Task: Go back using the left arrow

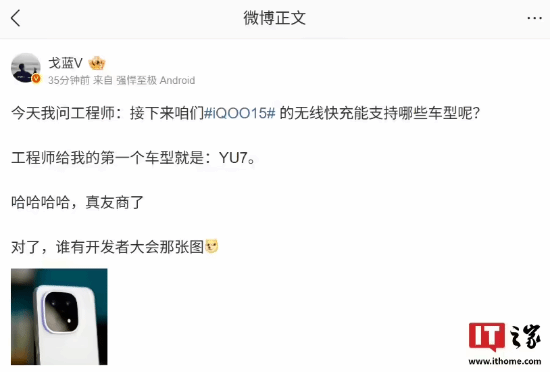Action: pyautogui.click(x=15, y=18)
